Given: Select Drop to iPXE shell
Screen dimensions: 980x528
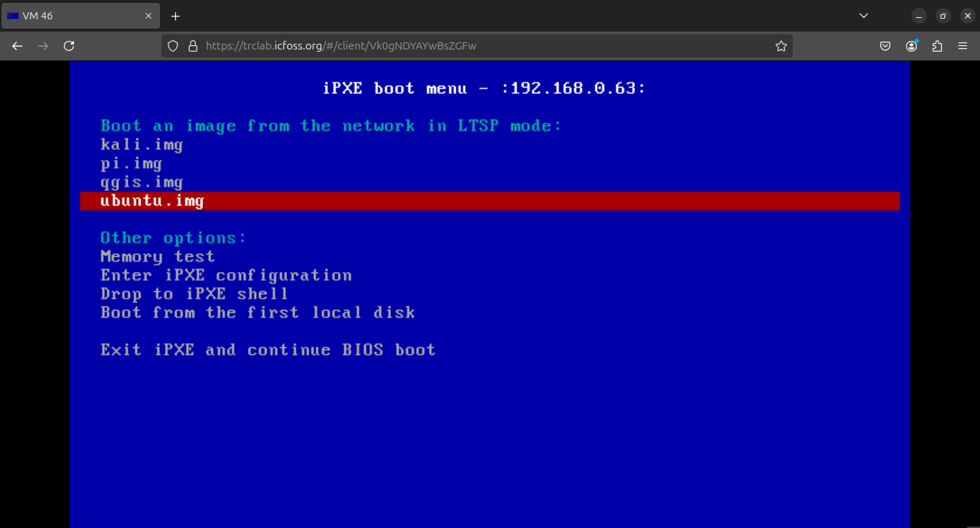Looking at the screenshot, I should click(194, 294).
